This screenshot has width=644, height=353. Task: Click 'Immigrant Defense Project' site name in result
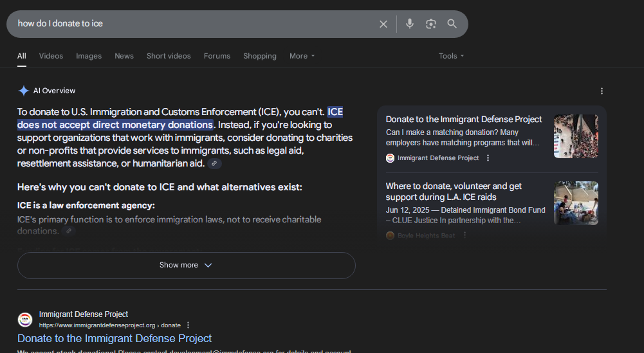(84, 314)
